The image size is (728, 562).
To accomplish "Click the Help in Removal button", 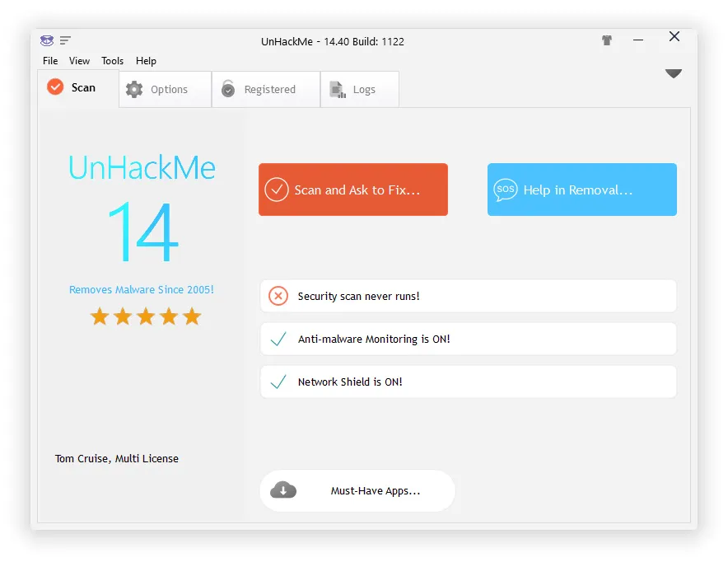I will coord(582,190).
